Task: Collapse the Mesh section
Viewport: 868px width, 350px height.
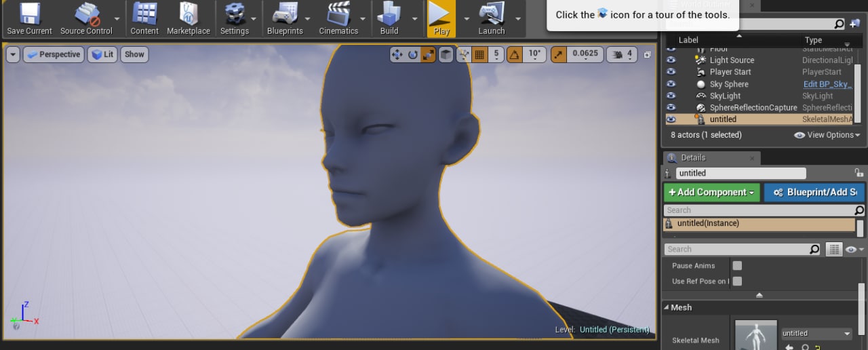Action: pyautogui.click(x=667, y=308)
